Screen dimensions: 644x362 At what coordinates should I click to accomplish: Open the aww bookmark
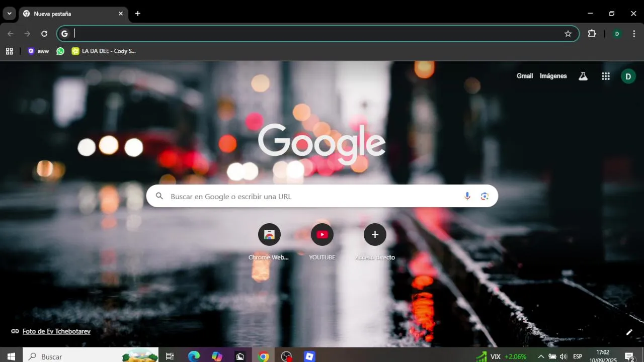38,51
